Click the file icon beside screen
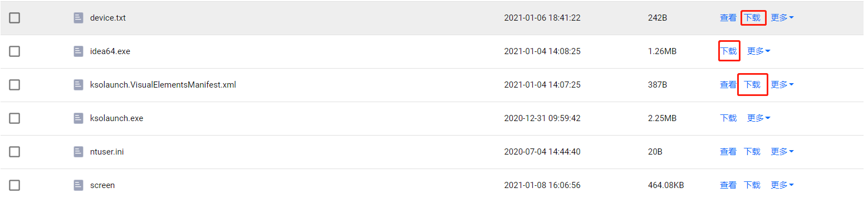Viewport: 868px width, 202px height. tap(79, 185)
